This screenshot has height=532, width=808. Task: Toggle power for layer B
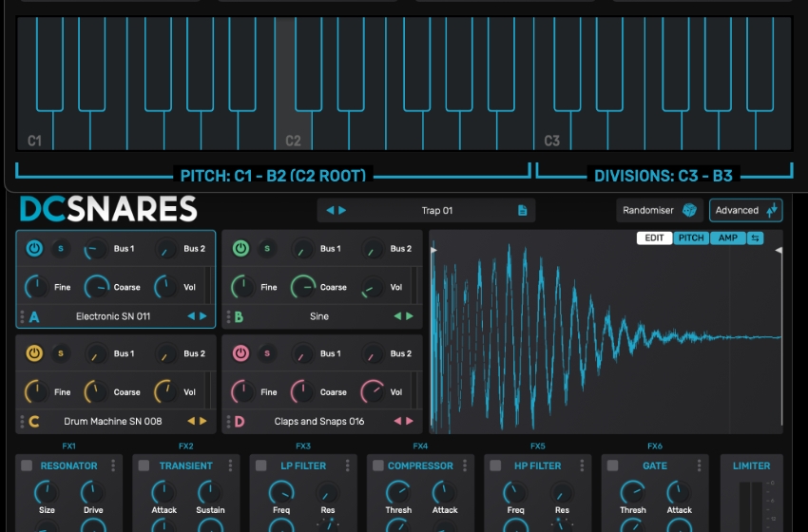(240, 249)
